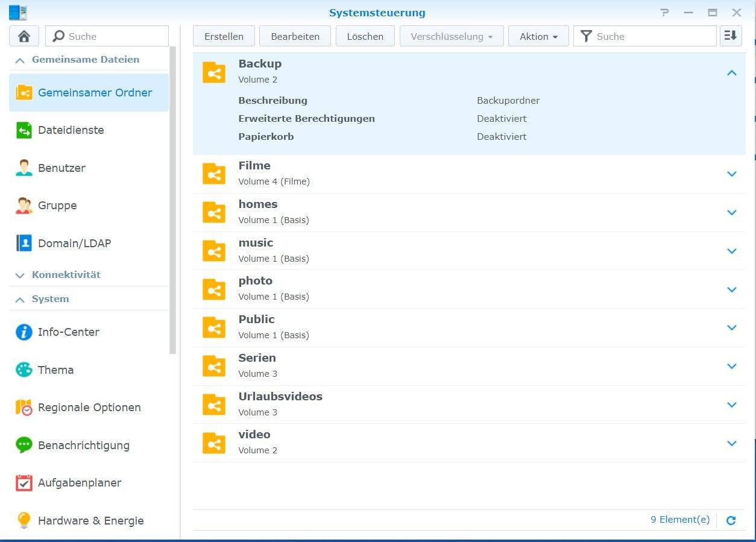Image resolution: width=756 pixels, height=542 pixels.
Task: Click the sort order icon button
Action: coord(731,36)
